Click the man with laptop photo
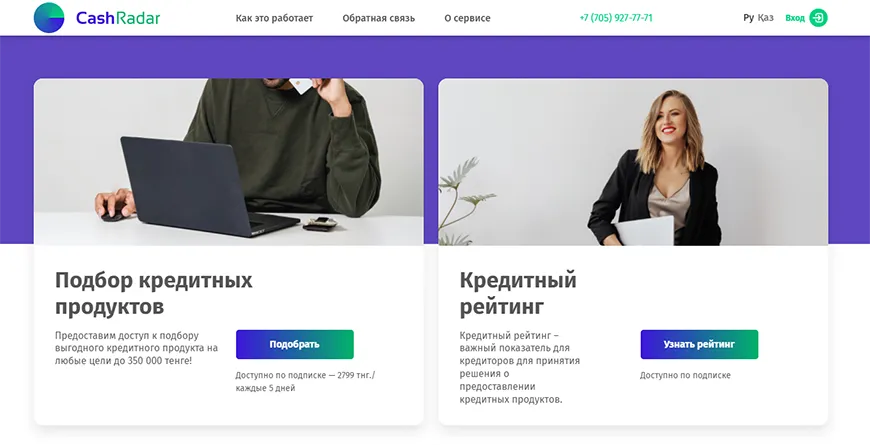Viewport: 870px width, 445px height. coord(229,161)
